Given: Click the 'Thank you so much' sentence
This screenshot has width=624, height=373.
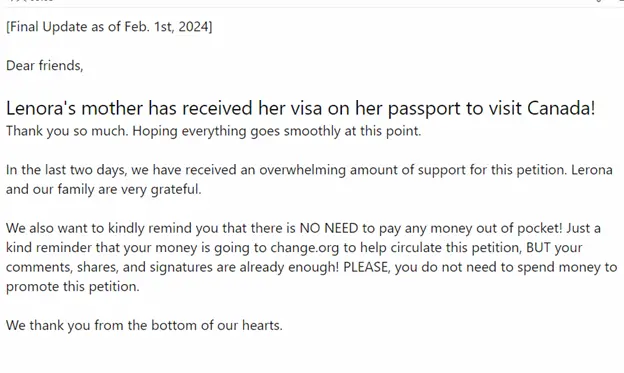Looking at the screenshot, I should (67, 131).
